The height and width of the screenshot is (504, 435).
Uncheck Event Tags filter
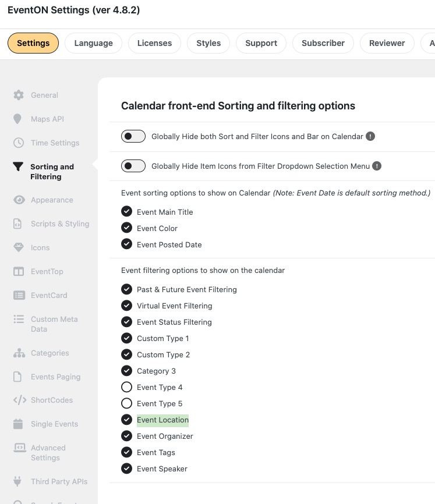127,452
